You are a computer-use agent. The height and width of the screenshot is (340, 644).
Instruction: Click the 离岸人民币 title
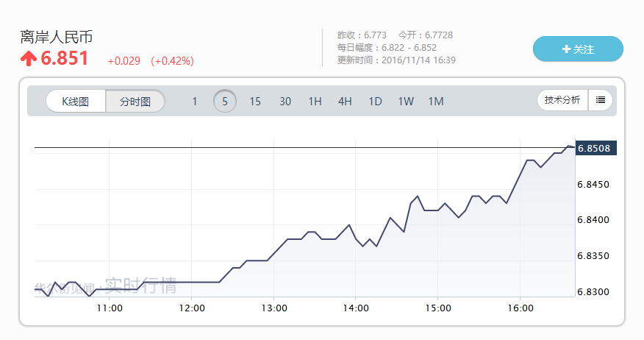coord(57,37)
